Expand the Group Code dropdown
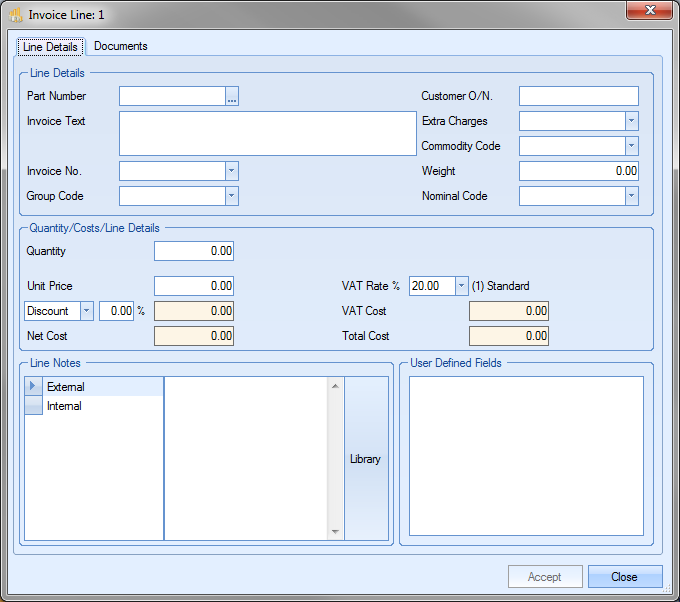The image size is (680, 602). click(231, 196)
